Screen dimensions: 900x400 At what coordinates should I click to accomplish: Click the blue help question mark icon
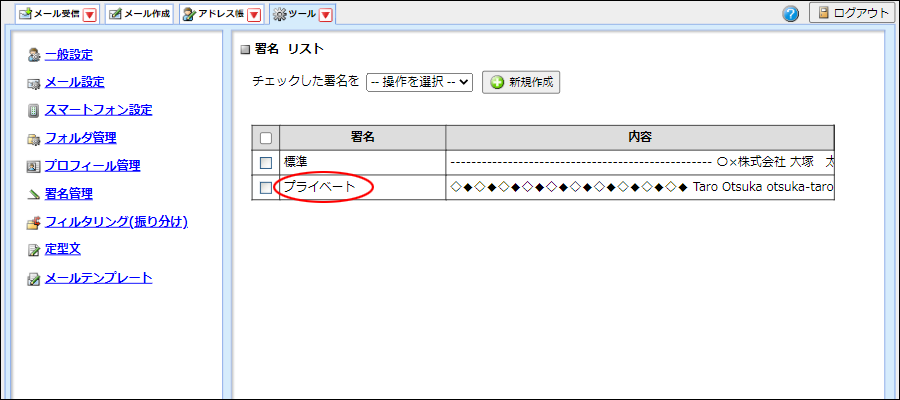pyautogui.click(x=791, y=14)
